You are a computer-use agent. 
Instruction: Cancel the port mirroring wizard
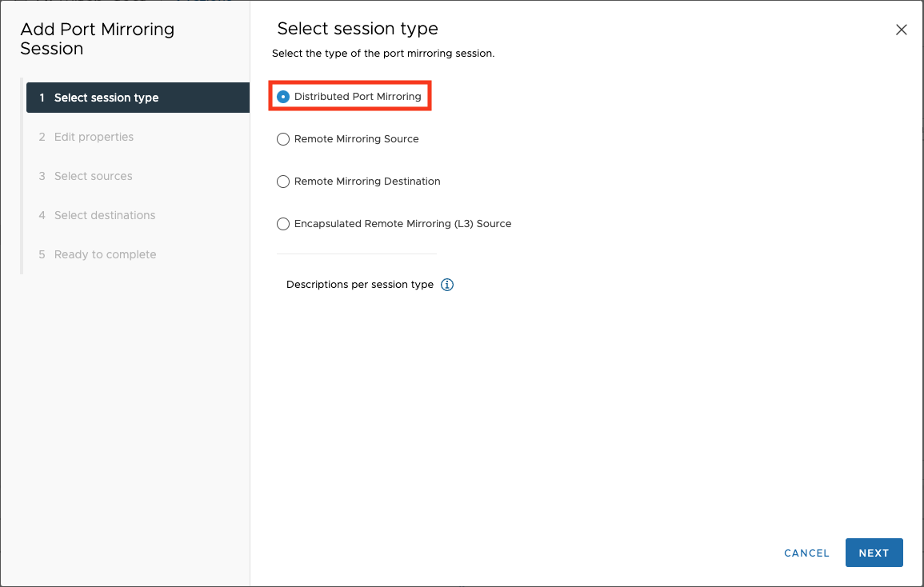click(x=806, y=553)
